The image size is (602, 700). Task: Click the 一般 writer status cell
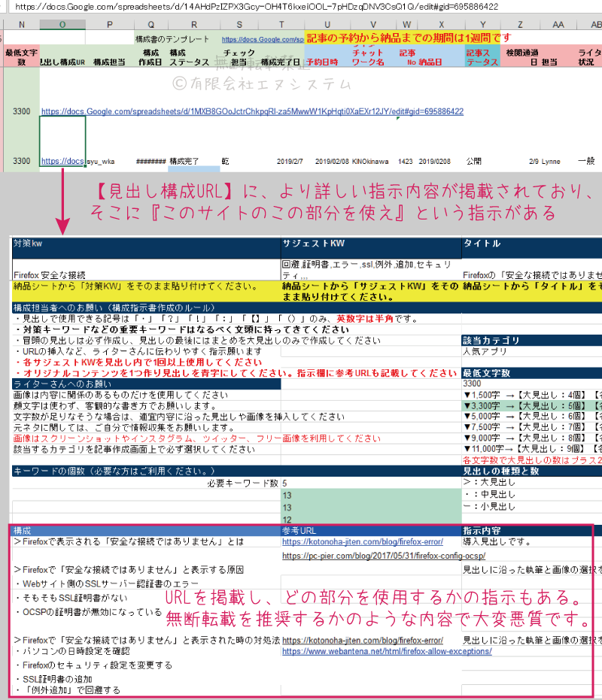pyautogui.click(x=586, y=161)
